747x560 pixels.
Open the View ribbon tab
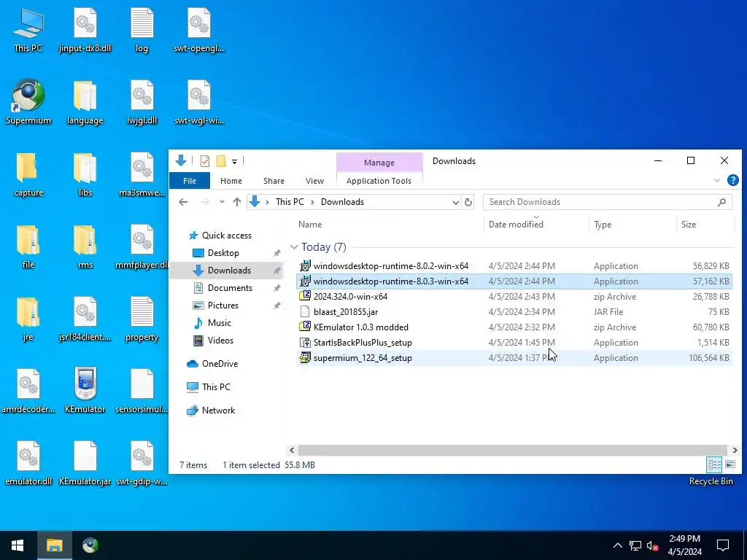click(314, 181)
